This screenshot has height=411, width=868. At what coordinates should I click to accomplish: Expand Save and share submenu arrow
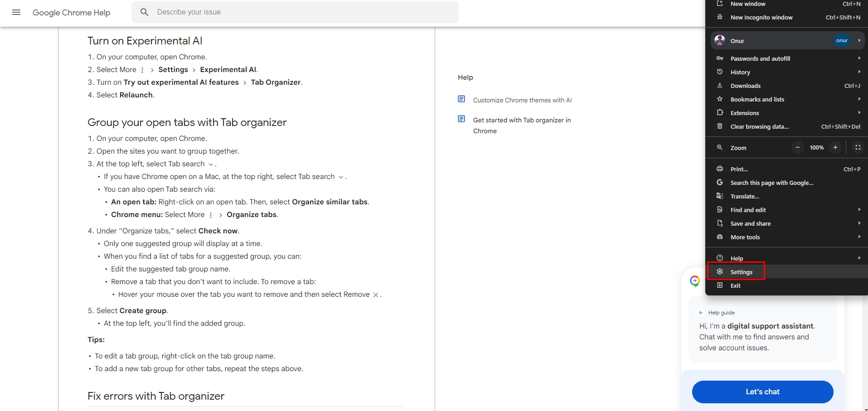tap(859, 223)
